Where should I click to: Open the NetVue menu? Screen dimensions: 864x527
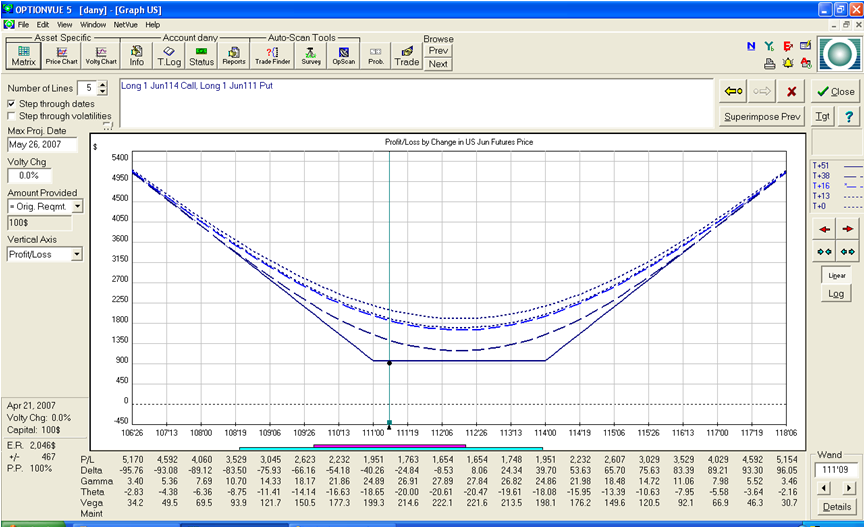click(x=126, y=25)
